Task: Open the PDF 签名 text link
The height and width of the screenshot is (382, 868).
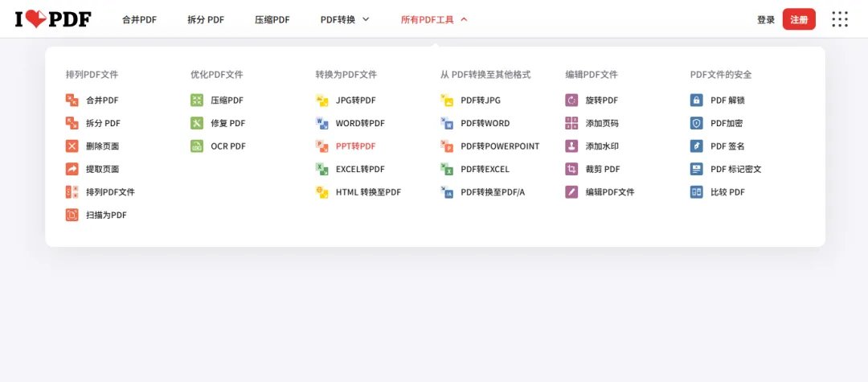Action: (727, 146)
